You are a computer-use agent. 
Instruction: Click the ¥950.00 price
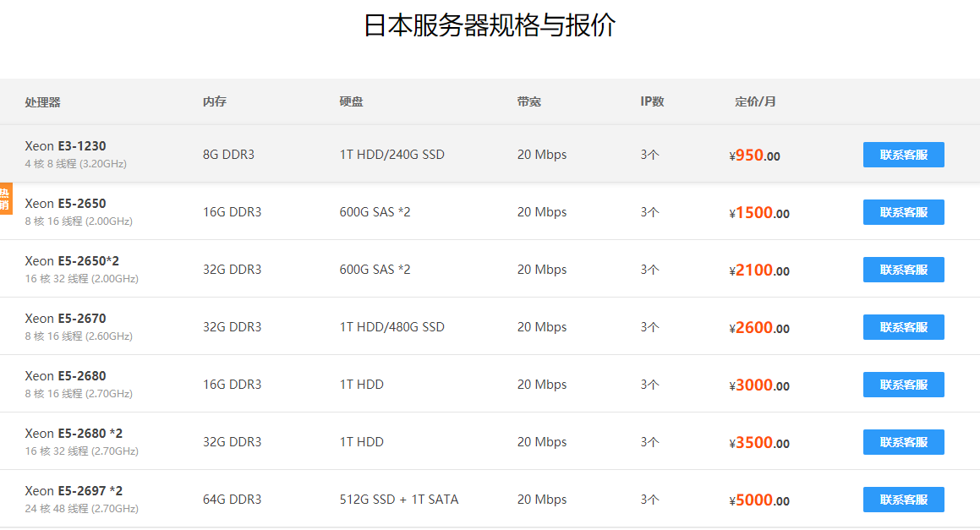754,155
